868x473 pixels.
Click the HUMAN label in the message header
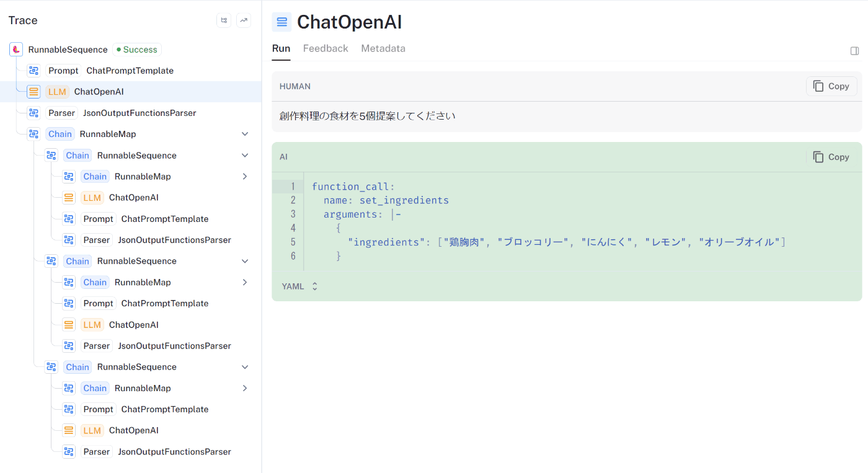295,86
